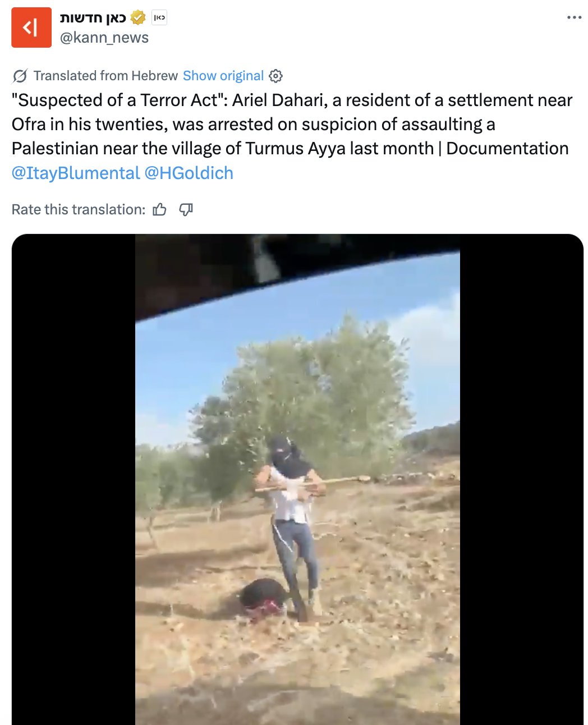
Task: Click the 'Translated from Hebrew' label
Action: tap(105, 76)
